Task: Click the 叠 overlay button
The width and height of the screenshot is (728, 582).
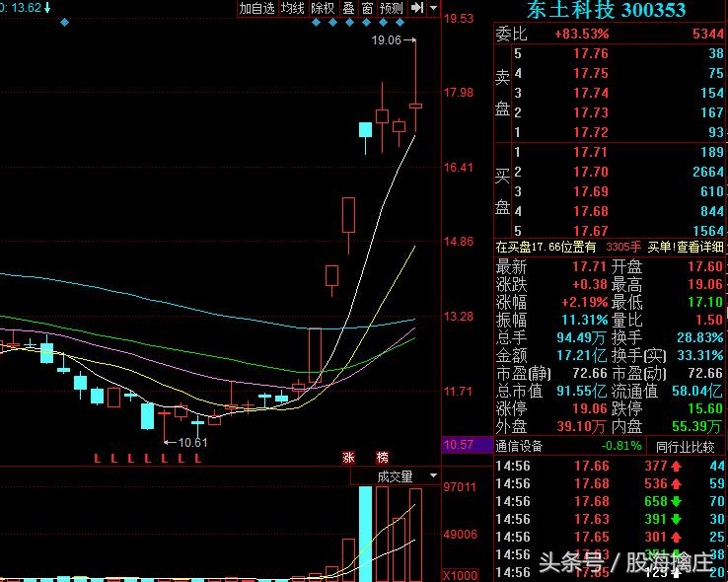Action: point(348,8)
